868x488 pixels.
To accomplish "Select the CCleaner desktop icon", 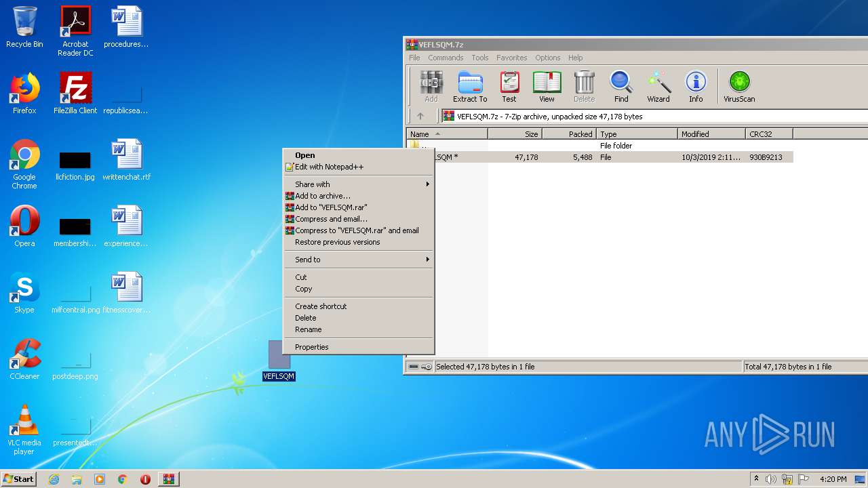I will point(24,359).
